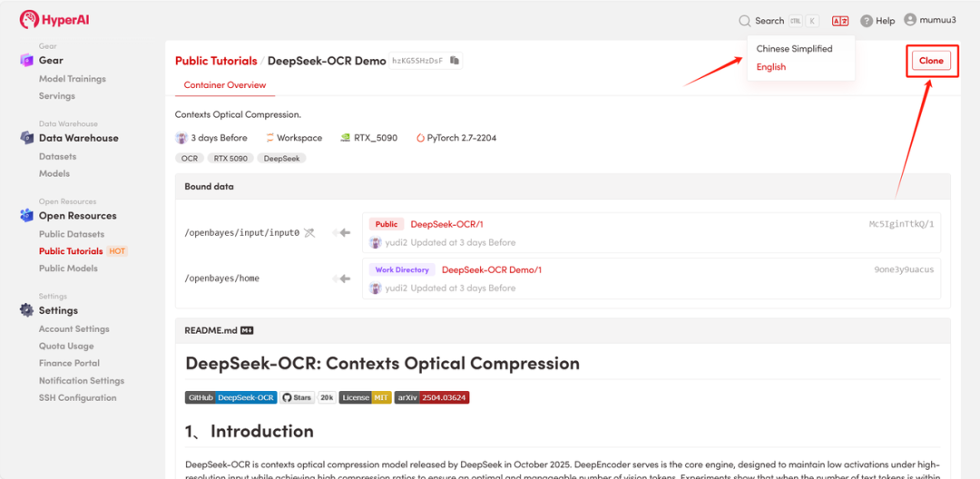Switch to the Container Overview tab

pos(225,85)
